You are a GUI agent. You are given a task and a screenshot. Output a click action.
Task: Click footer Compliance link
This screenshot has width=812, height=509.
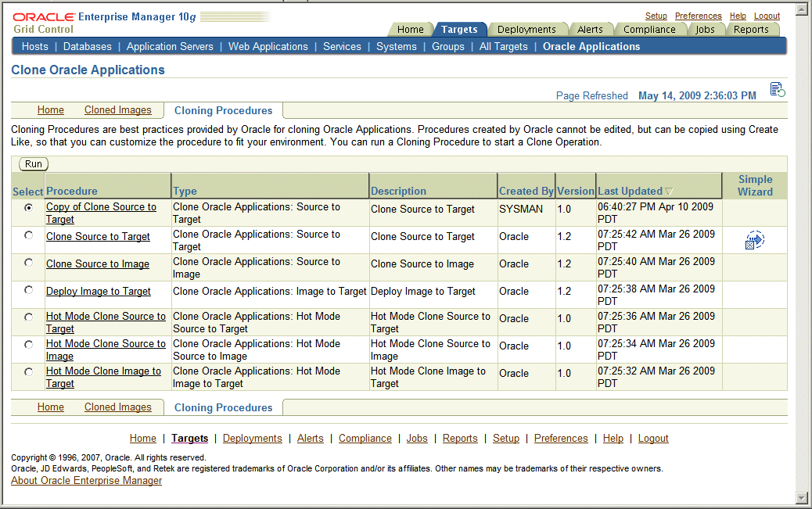click(365, 439)
